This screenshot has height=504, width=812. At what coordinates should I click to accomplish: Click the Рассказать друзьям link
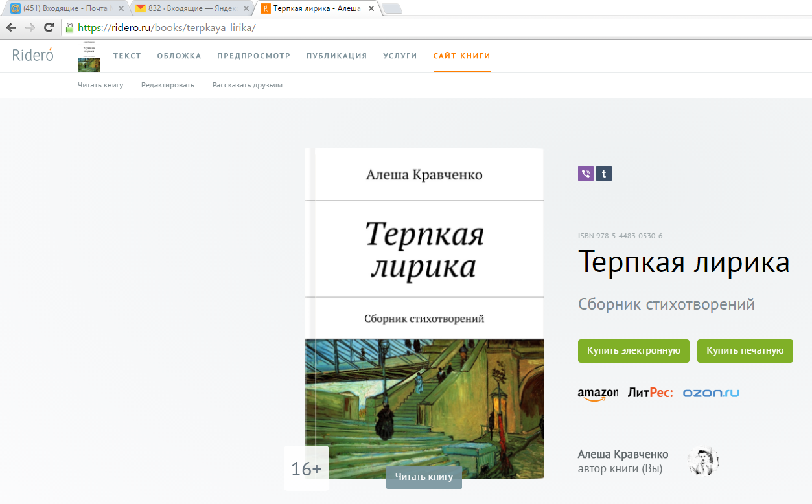[248, 85]
